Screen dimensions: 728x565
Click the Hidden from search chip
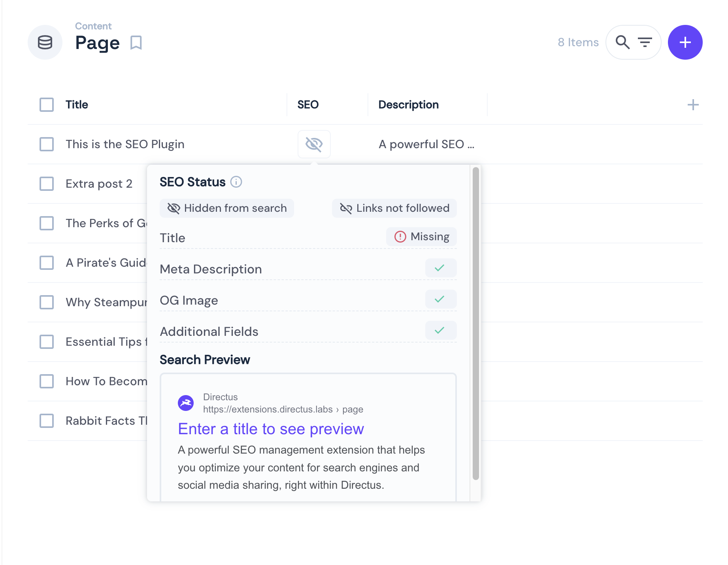point(227,208)
